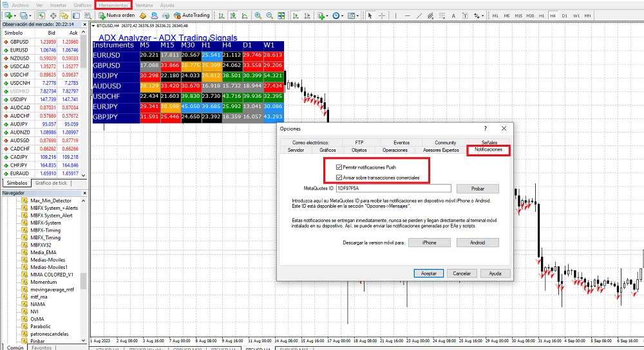Switch timeframe to W1

pos(576,15)
